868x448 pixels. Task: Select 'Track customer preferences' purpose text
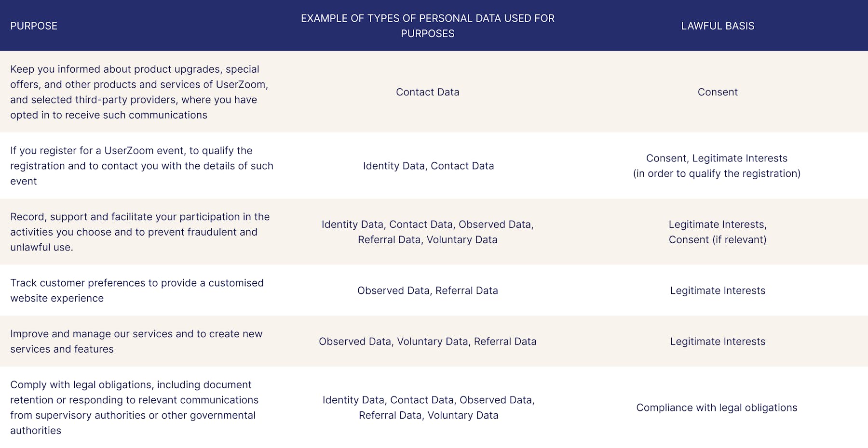[x=137, y=290]
